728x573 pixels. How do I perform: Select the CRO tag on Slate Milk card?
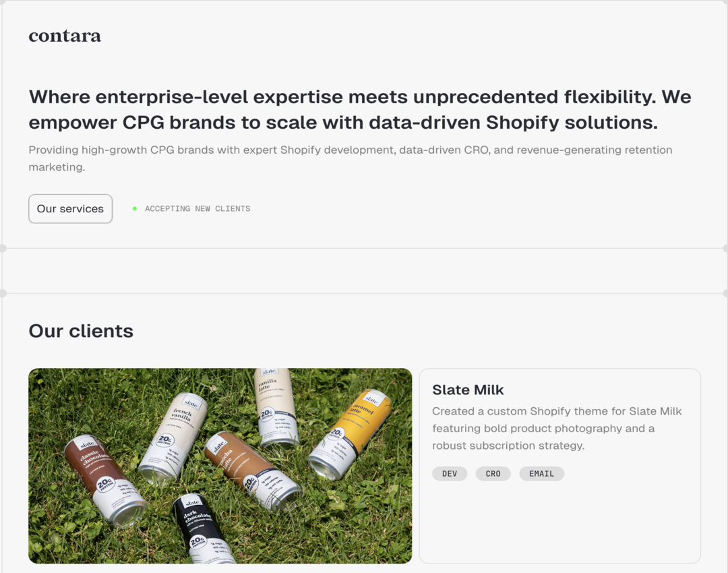[493, 473]
